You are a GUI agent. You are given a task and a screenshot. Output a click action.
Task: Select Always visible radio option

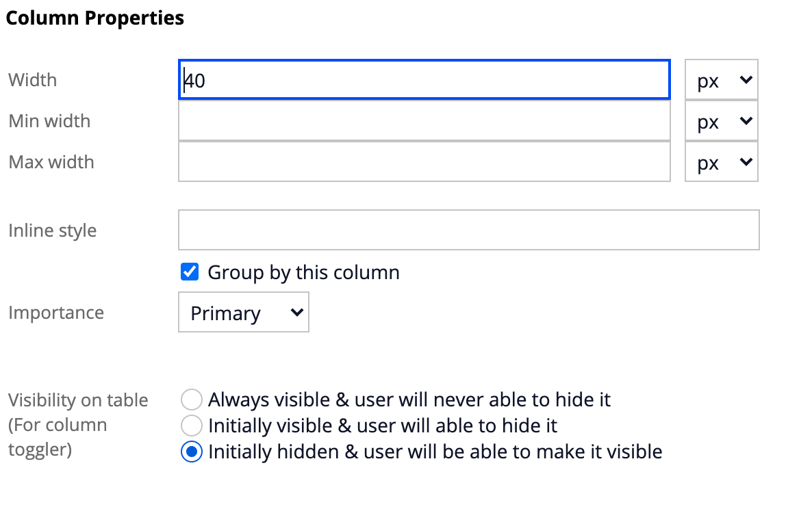192,400
